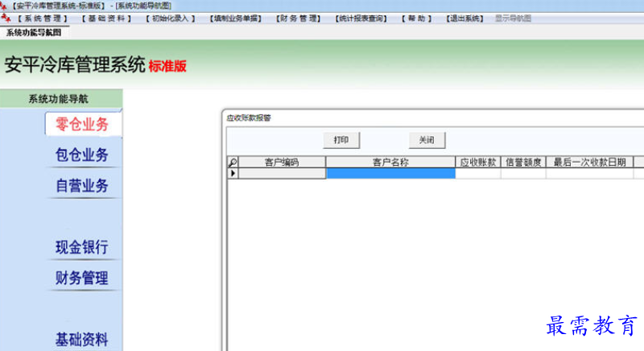Click the 客户编码 column header
The image size is (644, 351).
tap(282, 162)
